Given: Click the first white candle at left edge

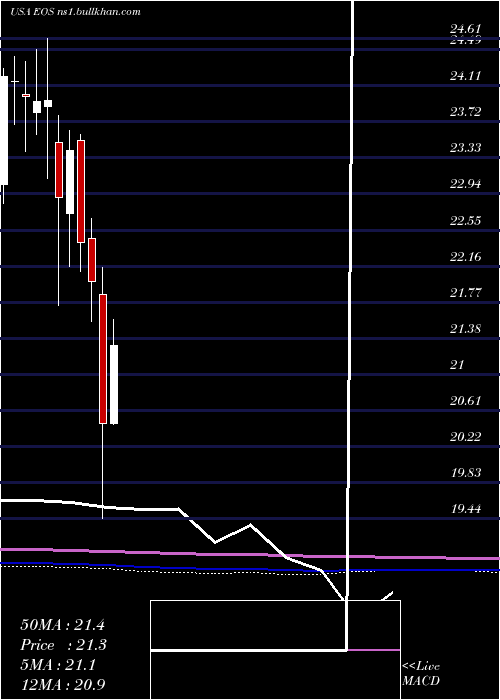Looking at the screenshot, I should [4, 130].
